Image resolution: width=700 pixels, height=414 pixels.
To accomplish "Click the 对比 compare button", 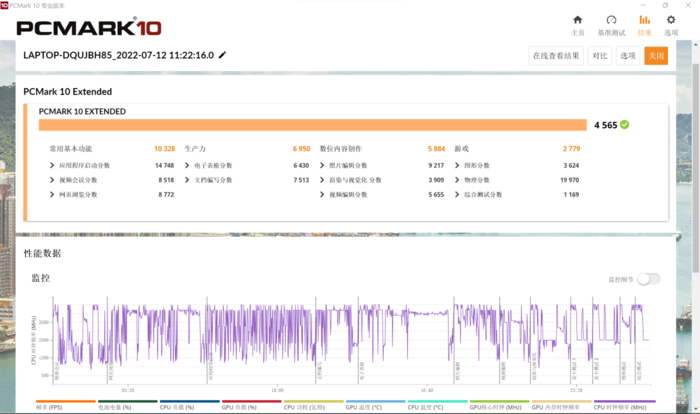I will [600, 56].
